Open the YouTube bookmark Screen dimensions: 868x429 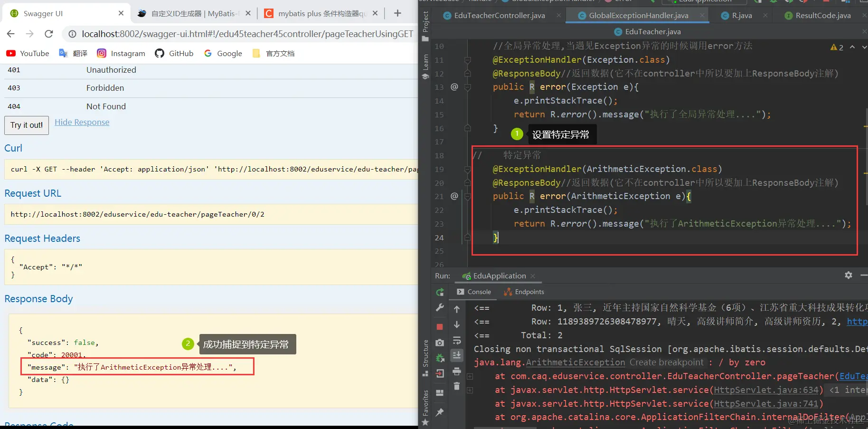click(x=28, y=53)
